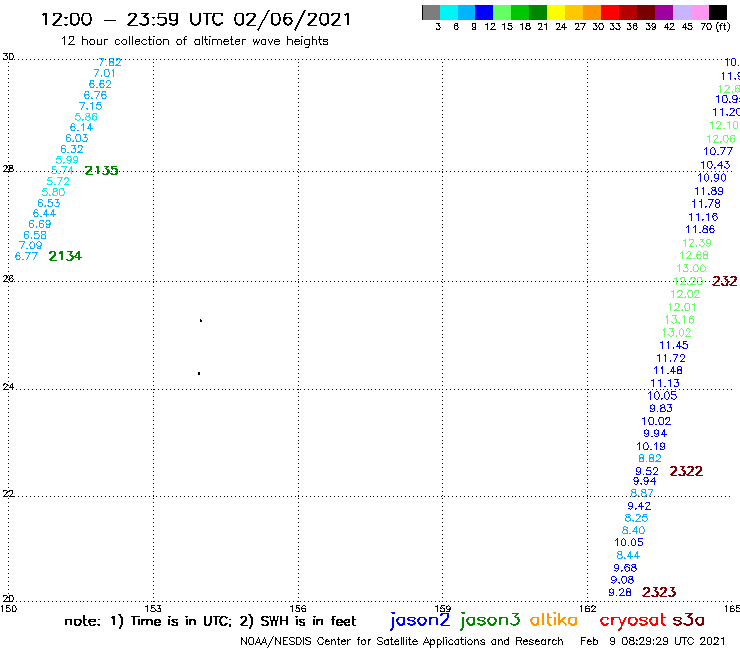The image size is (740, 650).
Task: Click wave height value '9.83'
Action: (661, 408)
